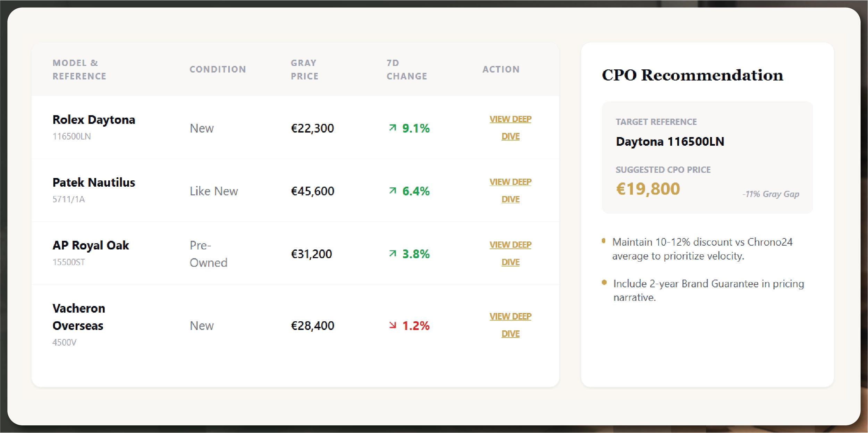Click the upward arrow icon next to AP Royal Oak

point(393,254)
